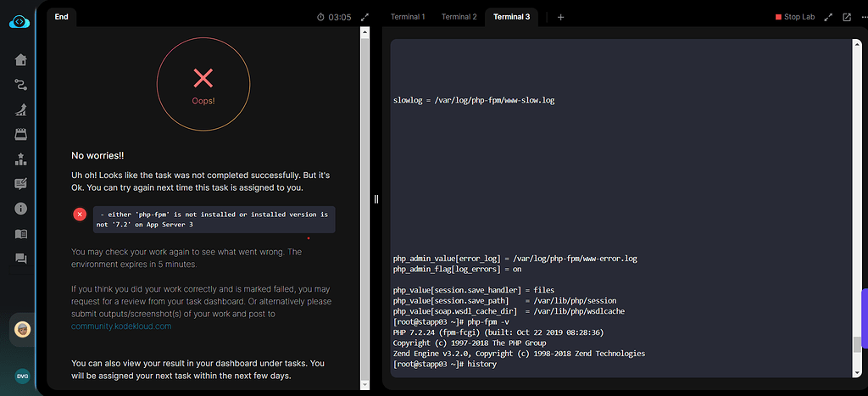
Task: Open the community.kodekloud.com link
Action: [121, 326]
